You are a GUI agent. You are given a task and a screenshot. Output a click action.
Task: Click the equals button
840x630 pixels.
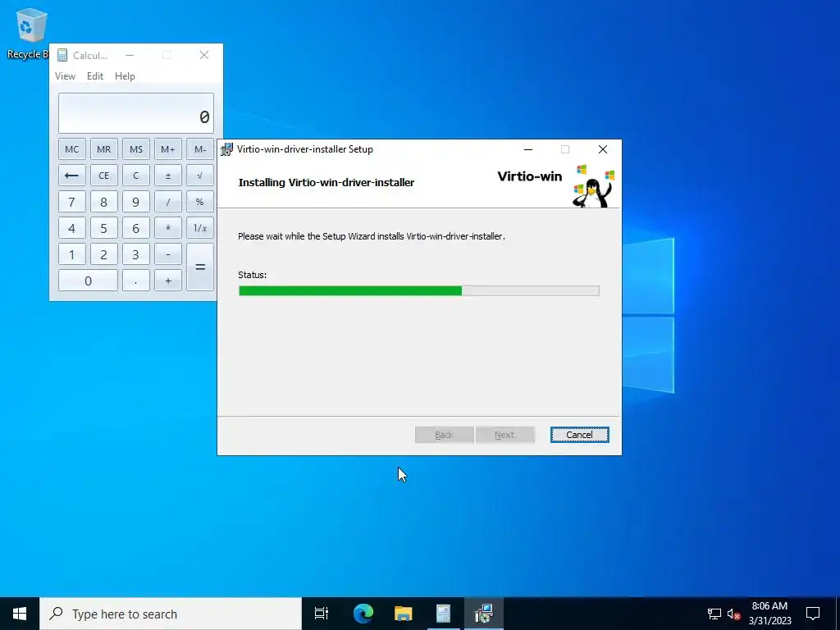[200, 267]
